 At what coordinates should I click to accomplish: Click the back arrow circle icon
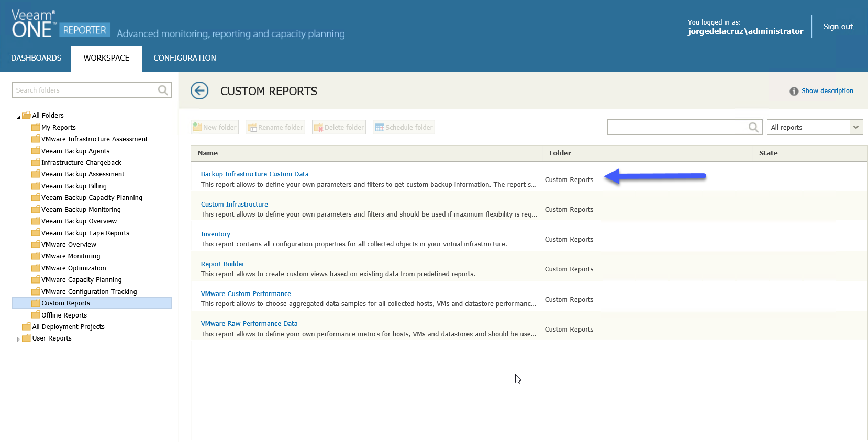tap(199, 90)
